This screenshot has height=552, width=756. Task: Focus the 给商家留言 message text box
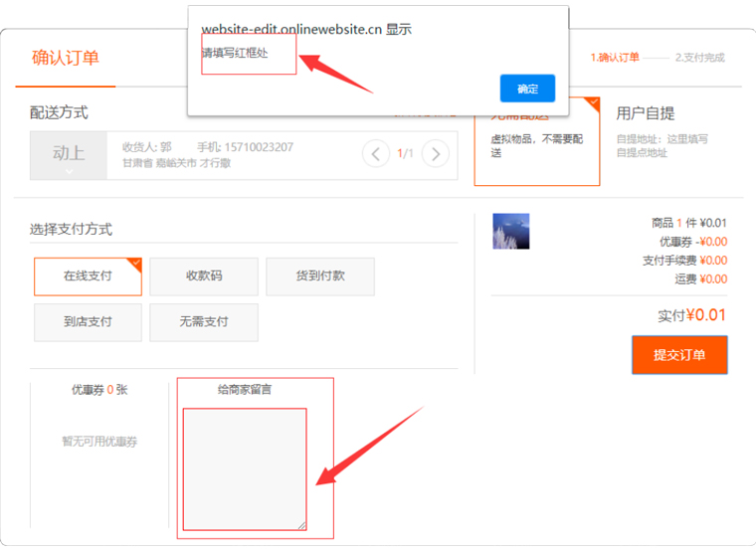tap(244, 467)
